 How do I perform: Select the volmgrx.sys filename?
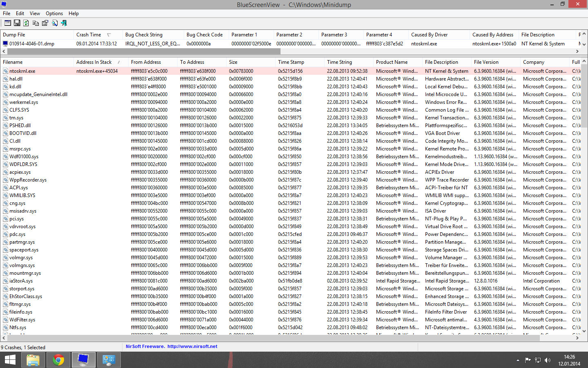point(22,265)
